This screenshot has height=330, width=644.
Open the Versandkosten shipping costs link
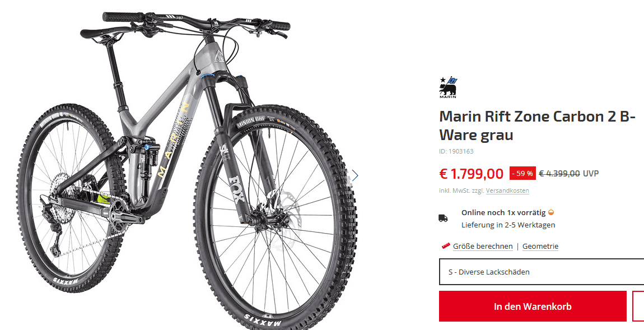pos(507,190)
